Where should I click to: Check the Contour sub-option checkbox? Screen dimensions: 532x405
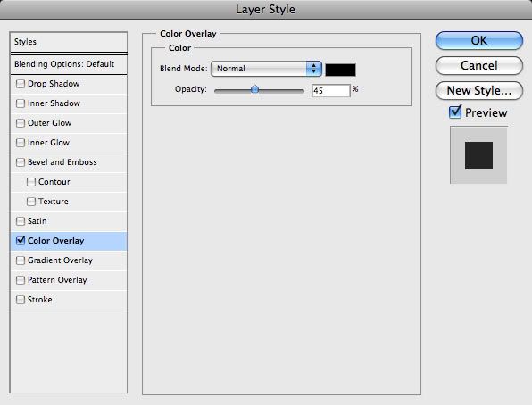pos(31,182)
